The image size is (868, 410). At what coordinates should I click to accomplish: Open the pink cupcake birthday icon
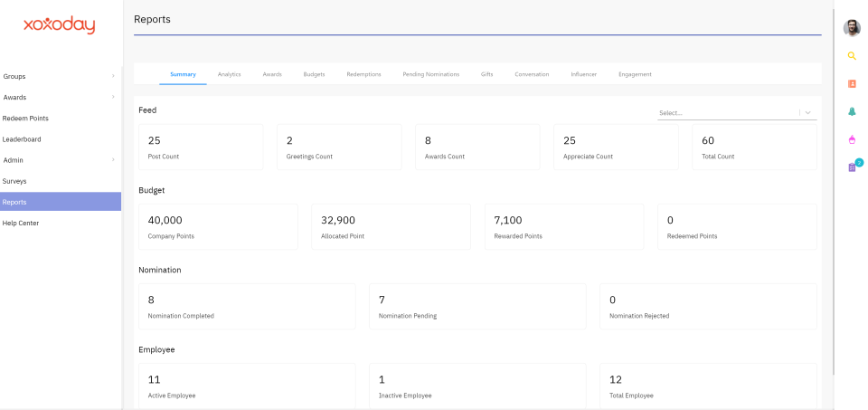(852, 139)
